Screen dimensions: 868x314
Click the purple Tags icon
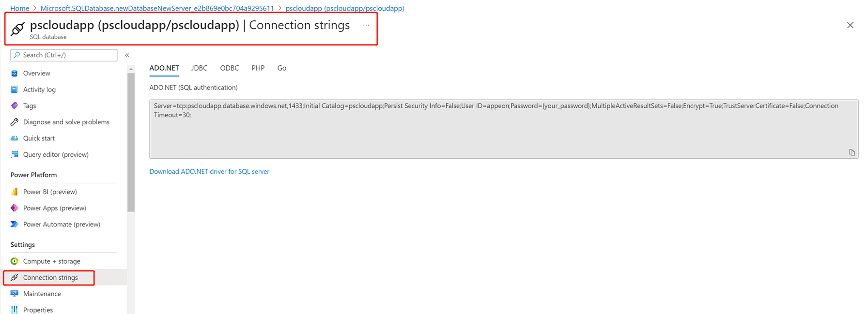(x=15, y=105)
